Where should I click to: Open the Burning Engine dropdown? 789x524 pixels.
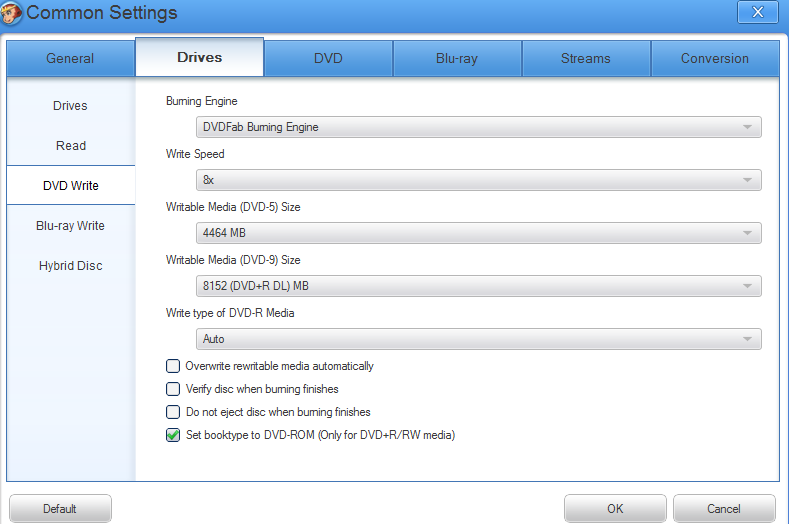479,127
